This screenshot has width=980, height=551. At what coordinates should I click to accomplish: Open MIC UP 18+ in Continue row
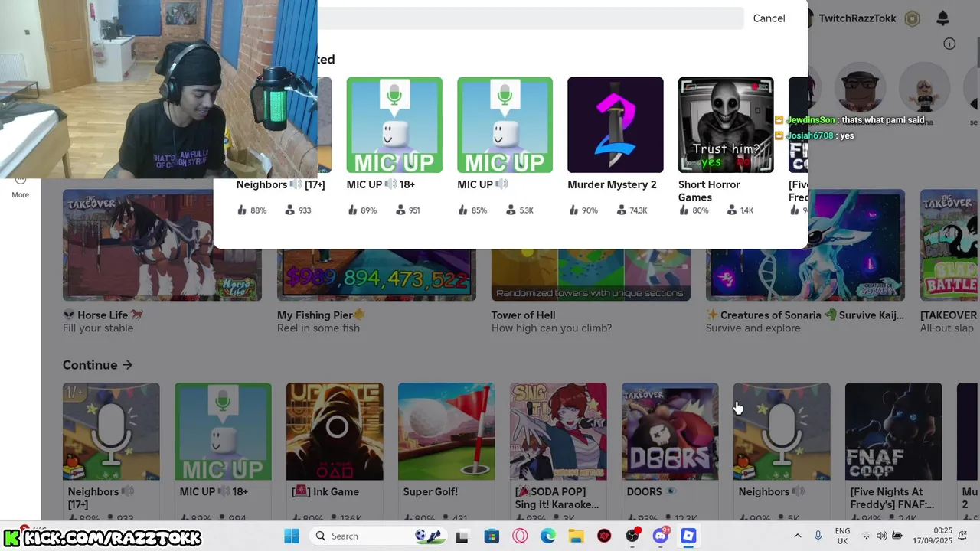(223, 432)
